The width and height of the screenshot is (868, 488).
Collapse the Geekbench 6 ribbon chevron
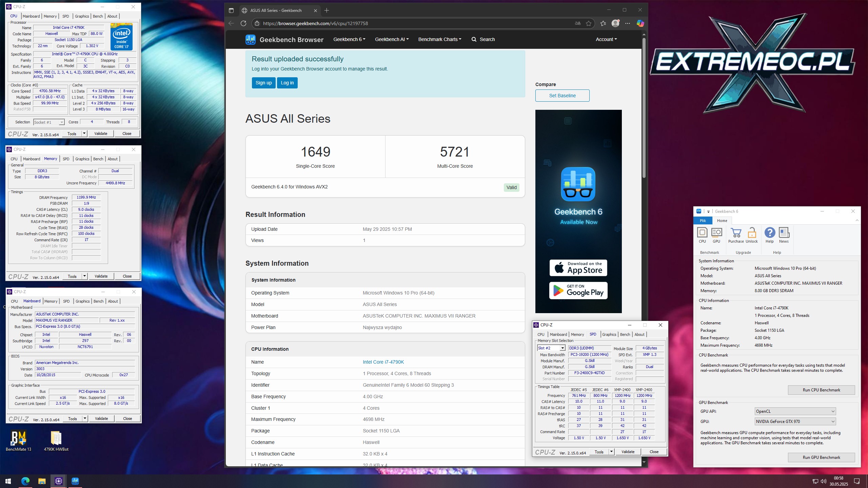click(x=857, y=221)
